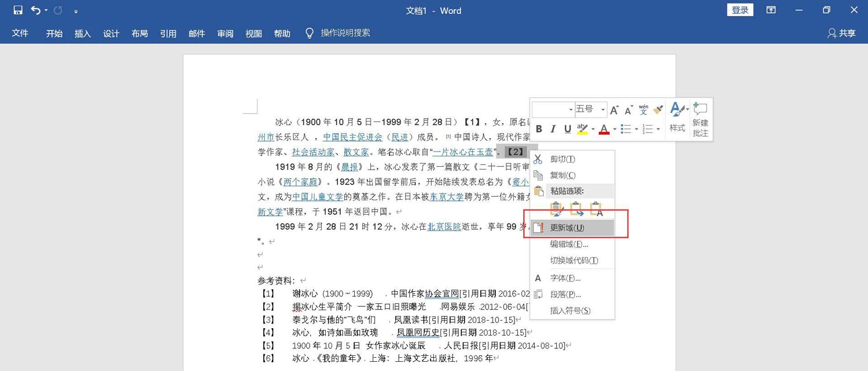The width and height of the screenshot is (868, 371).
Task: Open the 中国民主促进会 hyperlink
Action: [353, 137]
